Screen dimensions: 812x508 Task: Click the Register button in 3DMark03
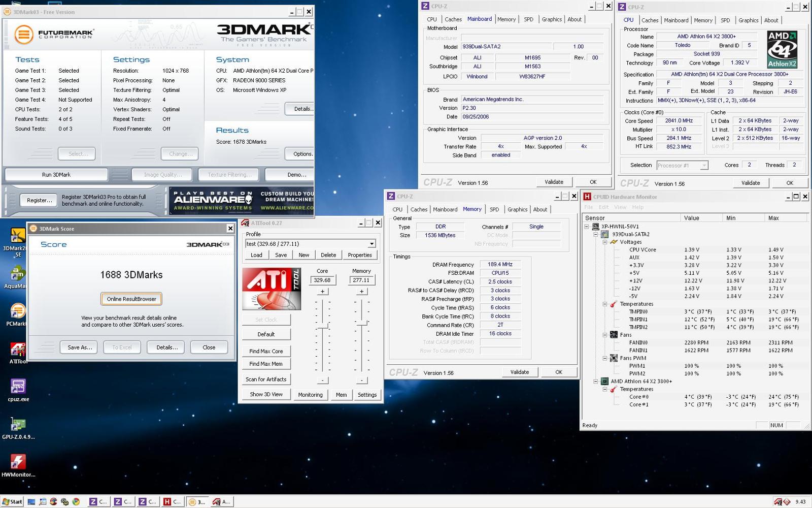(x=40, y=200)
